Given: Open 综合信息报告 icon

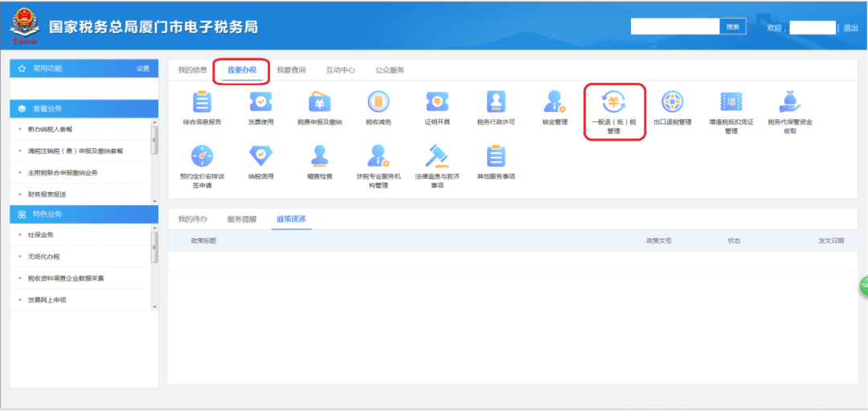Looking at the screenshot, I should (202, 102).
